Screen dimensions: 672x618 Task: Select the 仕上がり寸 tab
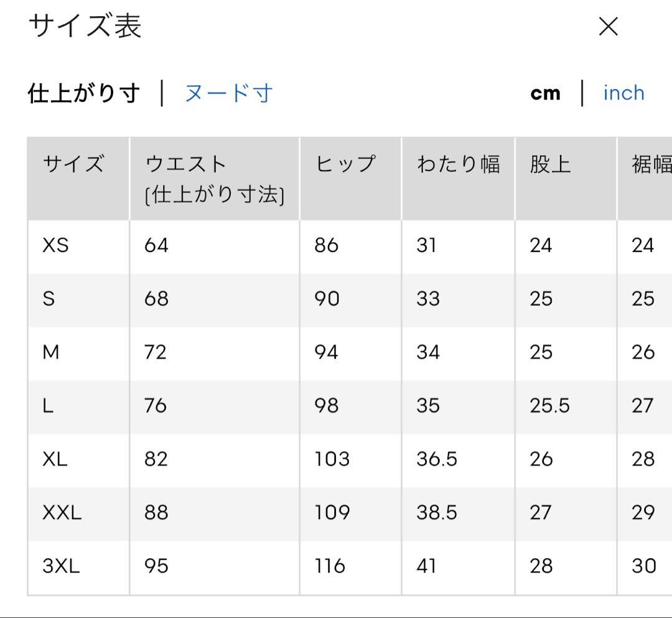coord(84,93)
